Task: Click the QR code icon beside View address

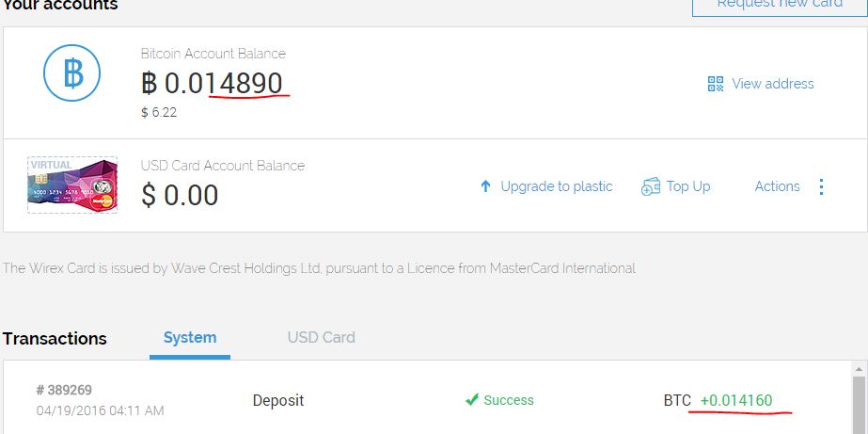Action: (716, 84)
